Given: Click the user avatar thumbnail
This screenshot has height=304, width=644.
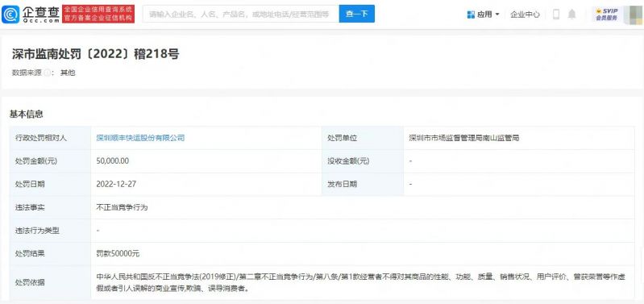Looking at the screenshot, I should (633, 15).
